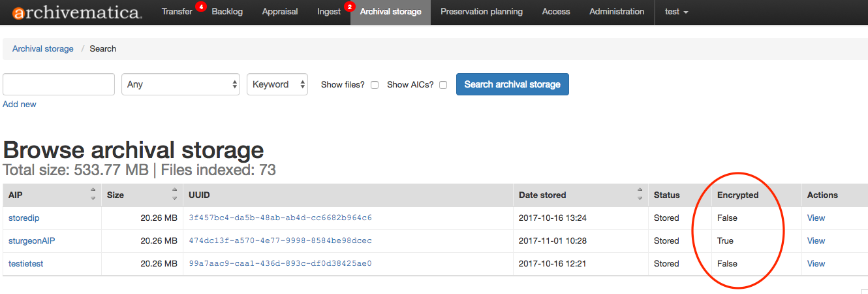Go to the Preservation planning tab
The image size is (868, 294).
point(481,12)
